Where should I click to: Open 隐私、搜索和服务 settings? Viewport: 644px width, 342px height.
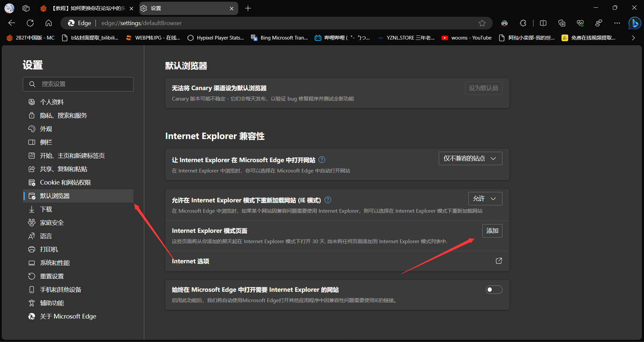tap(78, 116)
